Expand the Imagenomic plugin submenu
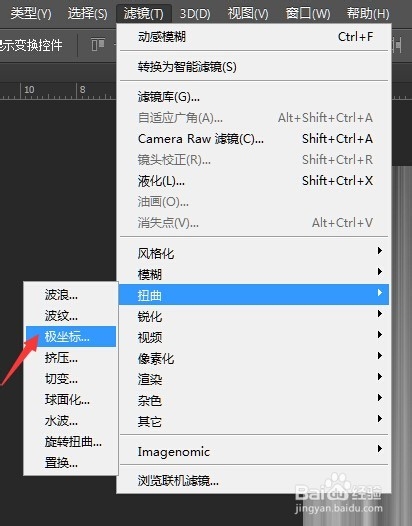Viewport: 412px width, 526px height. tap(254, 451)
